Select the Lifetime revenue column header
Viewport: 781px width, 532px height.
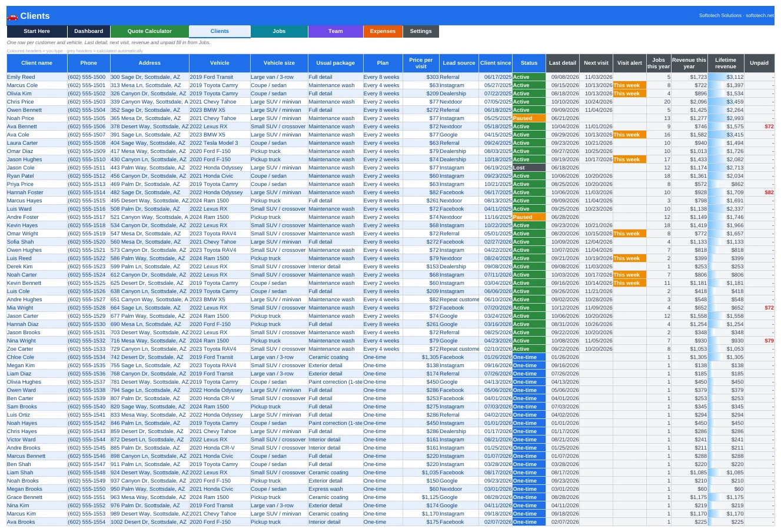pyautogui.click(x=726, y=63)
